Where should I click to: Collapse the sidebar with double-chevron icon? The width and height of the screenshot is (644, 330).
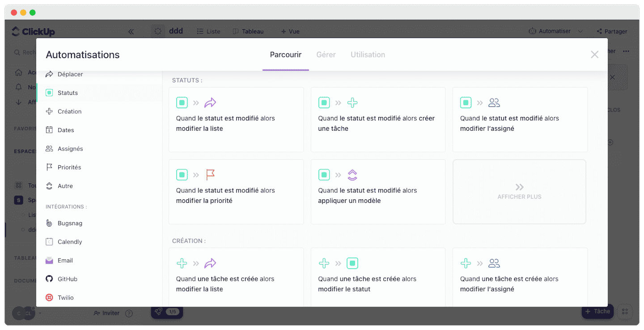131,31
